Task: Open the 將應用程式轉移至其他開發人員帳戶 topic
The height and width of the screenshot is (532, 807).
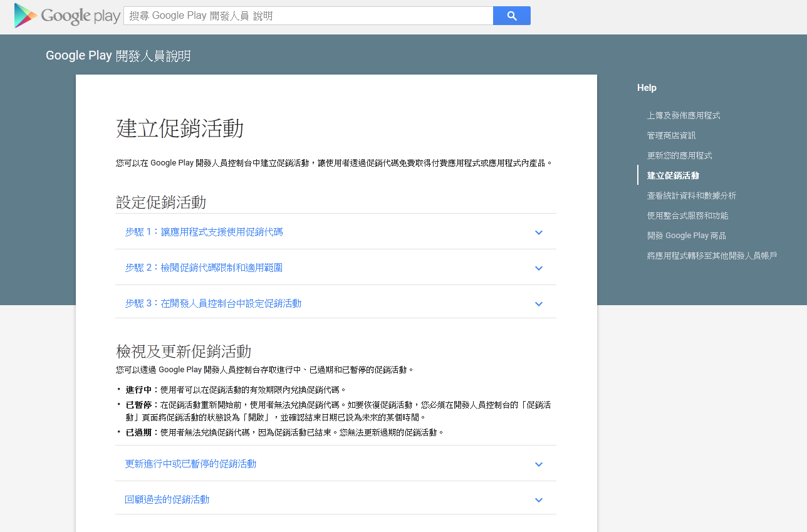Action: tap(711, 255)
